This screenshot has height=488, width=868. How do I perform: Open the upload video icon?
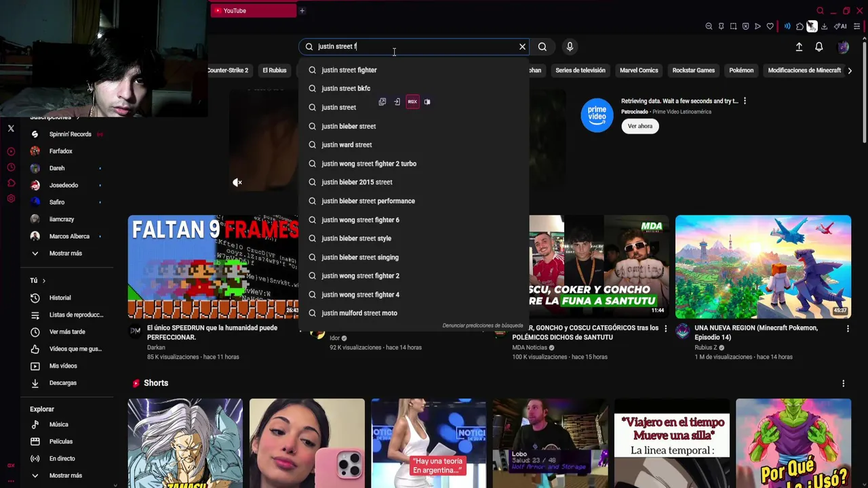click(x=799, y=47)
